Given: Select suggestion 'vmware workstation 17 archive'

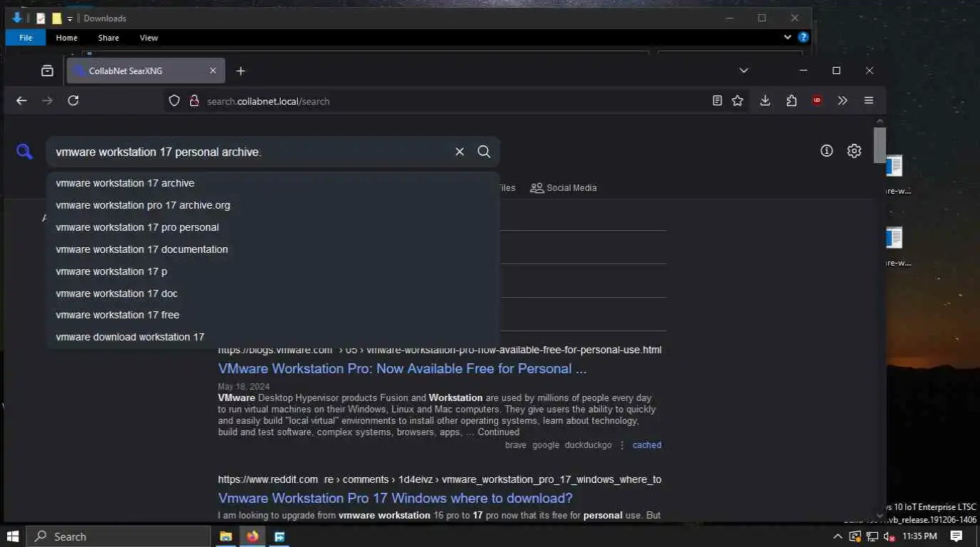Looking at the screenshot, I should (273, 183).
